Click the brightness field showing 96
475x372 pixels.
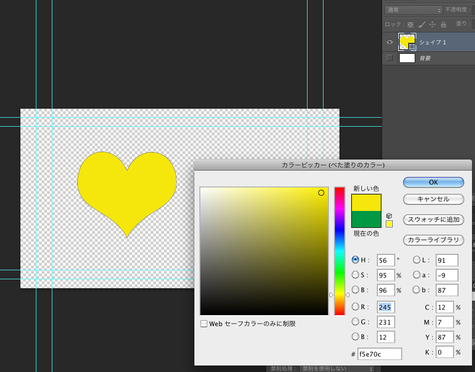[x=386, y=290]
